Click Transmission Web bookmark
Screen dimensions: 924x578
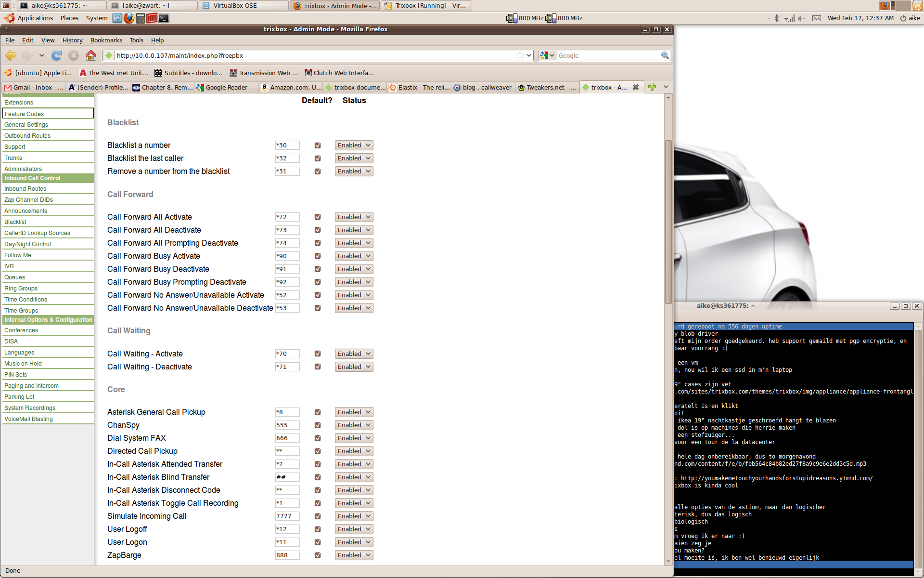(264, 73)
